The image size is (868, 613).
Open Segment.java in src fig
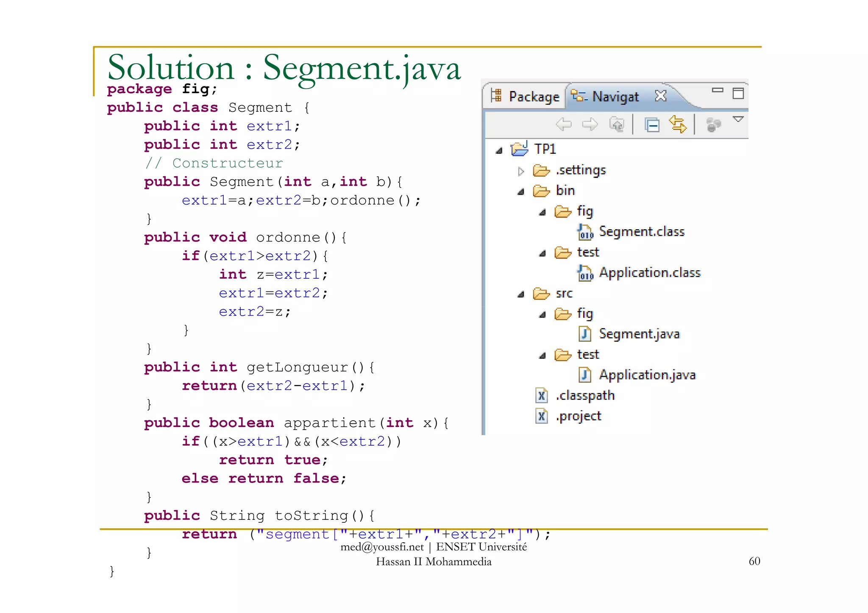[639, 334]
